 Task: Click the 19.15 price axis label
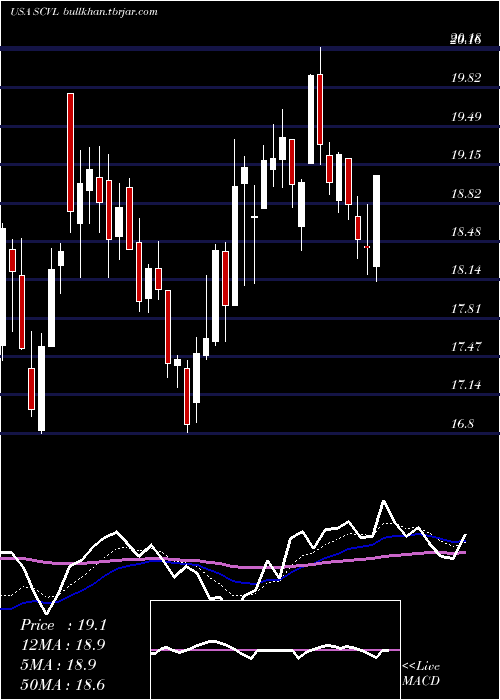point(467,155)
